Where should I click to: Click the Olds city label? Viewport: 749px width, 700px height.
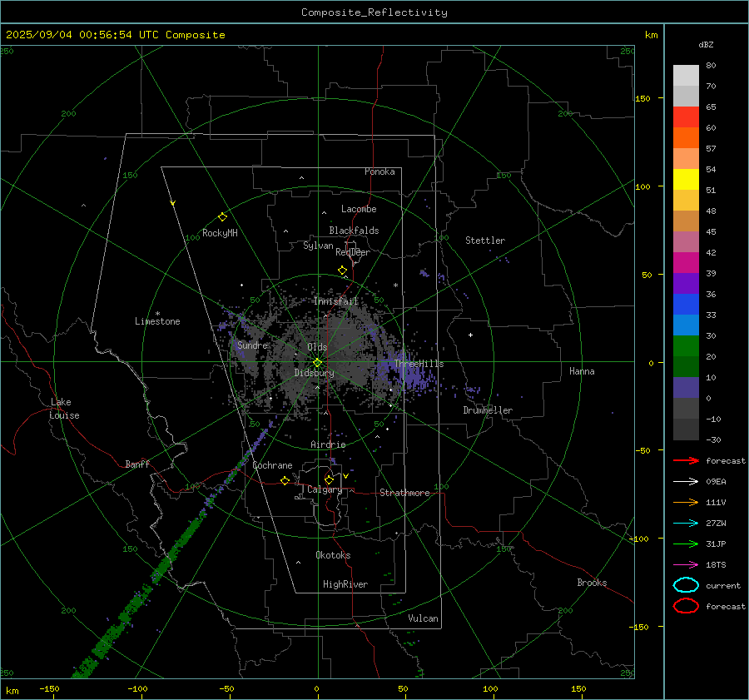(317, 347)
